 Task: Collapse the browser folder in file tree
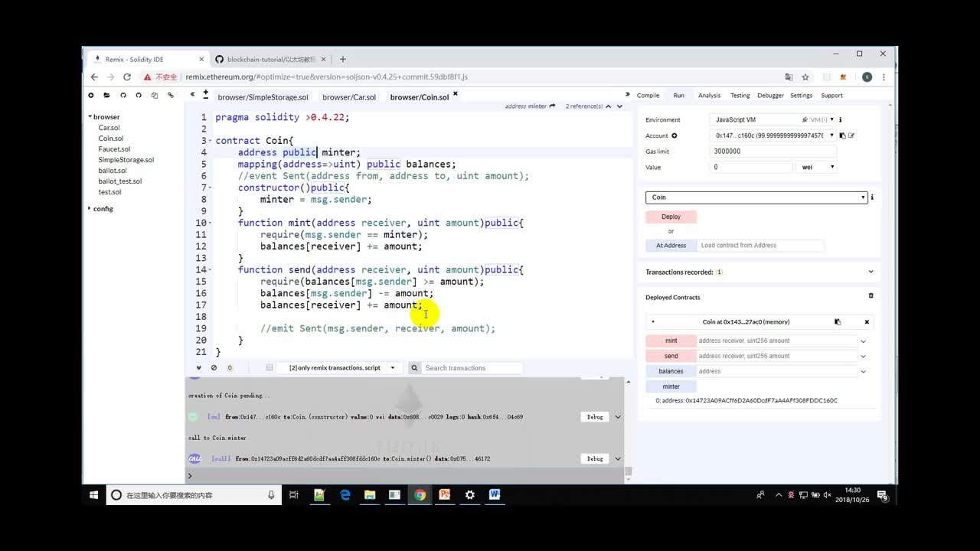pos(90,117)
